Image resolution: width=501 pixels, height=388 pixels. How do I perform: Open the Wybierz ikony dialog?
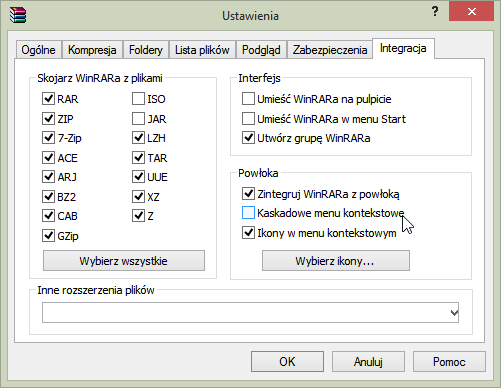pos(336,261)
